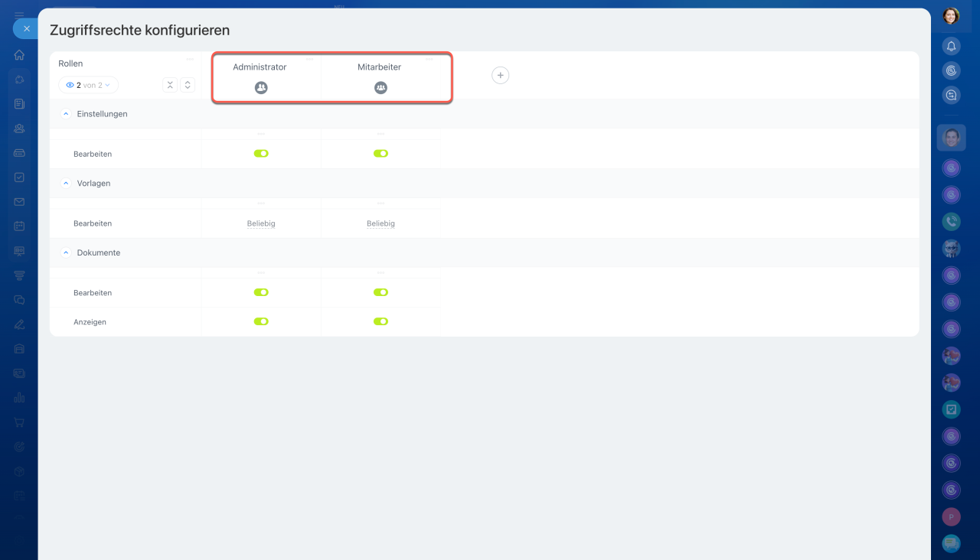Open the pen signature icon in sidebar
This screenshot has height=560, width=980.
[19, 324]
